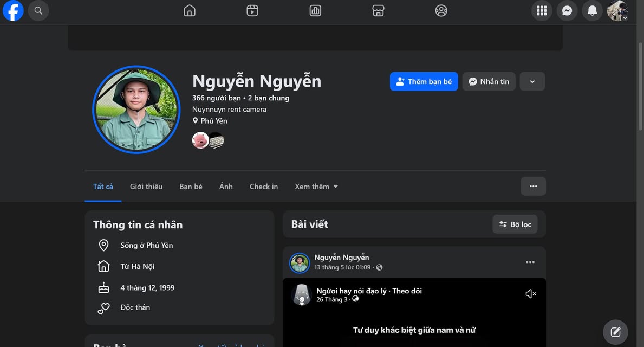
Task: Open post options three-dot menu
Action: click(x=530, y=262)
